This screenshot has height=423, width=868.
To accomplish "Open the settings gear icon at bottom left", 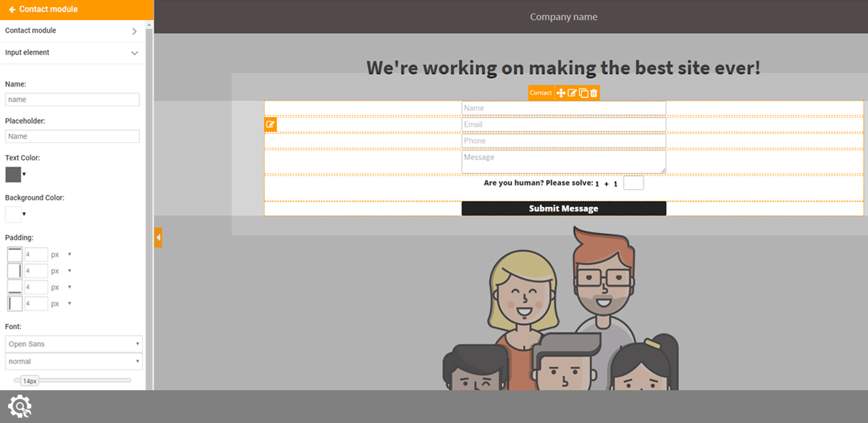I will coord(19,406).
